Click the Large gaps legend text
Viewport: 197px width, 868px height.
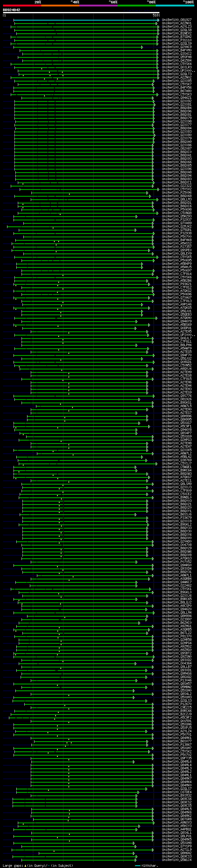pos(38,865)
